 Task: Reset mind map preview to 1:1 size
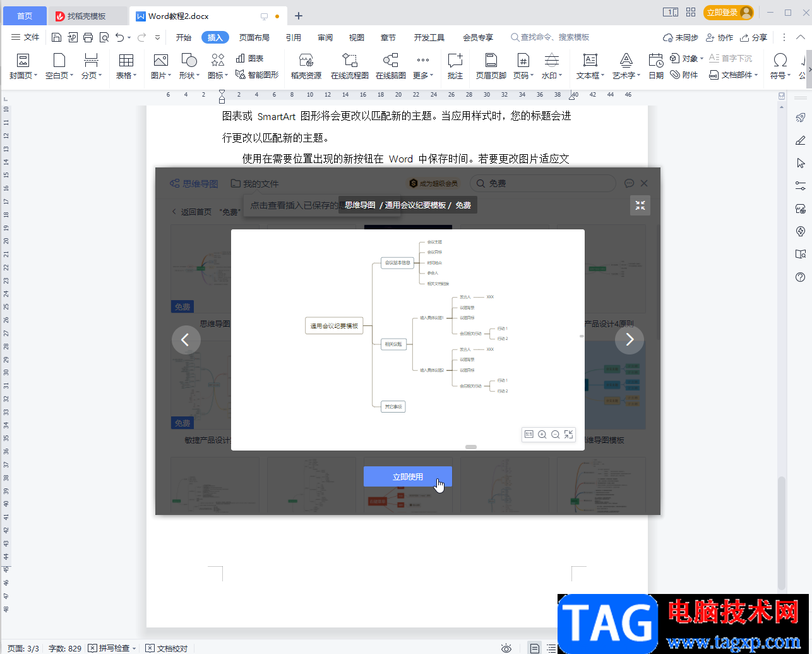528,434
